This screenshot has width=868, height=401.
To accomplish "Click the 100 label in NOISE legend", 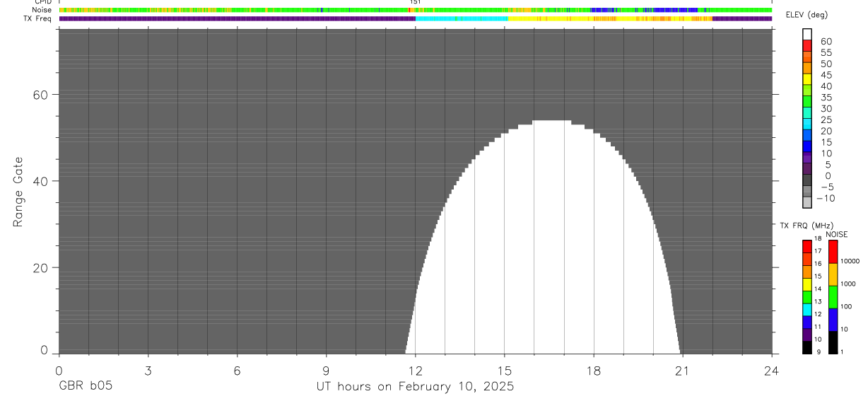I will coord(846,306).
